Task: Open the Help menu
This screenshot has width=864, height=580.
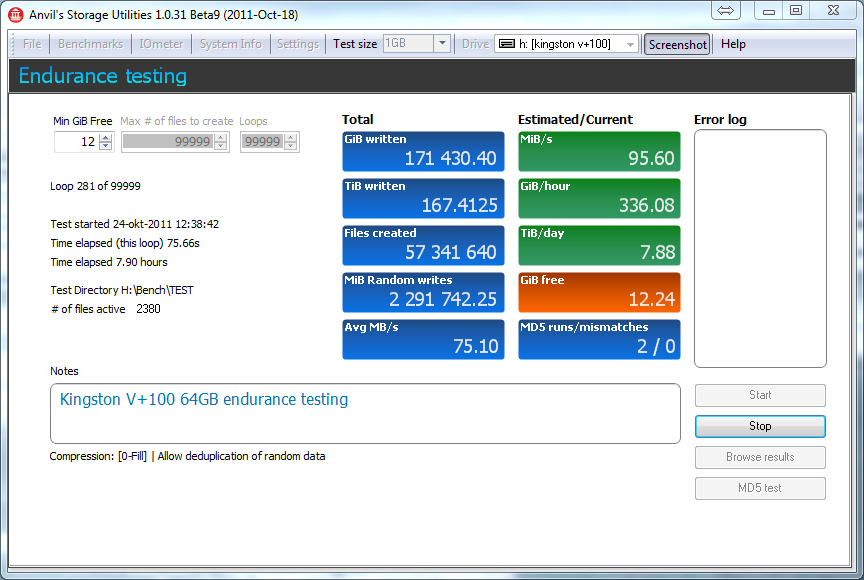Action: click(x=733, y=44)
